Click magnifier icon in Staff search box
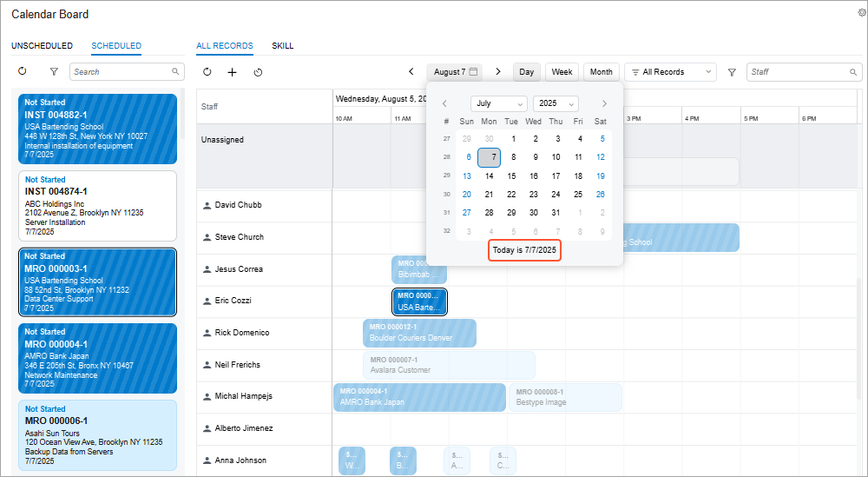Viewport: 868px width, 477px height. (853, 72)
